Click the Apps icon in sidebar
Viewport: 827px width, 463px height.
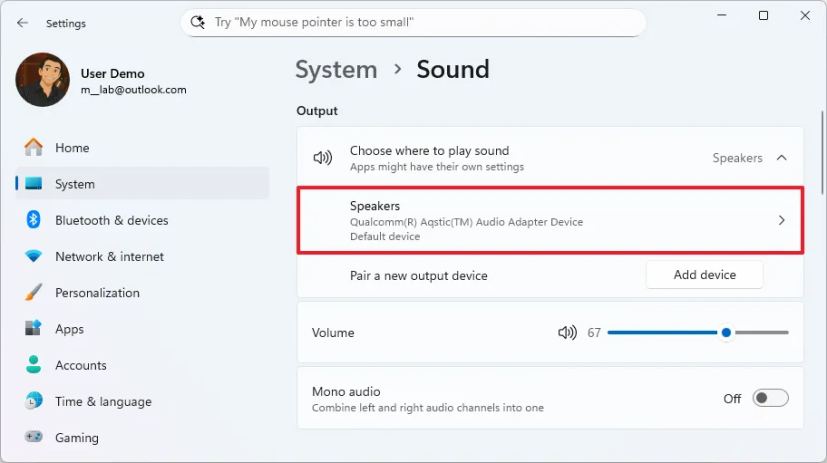(x=34, y=329)
